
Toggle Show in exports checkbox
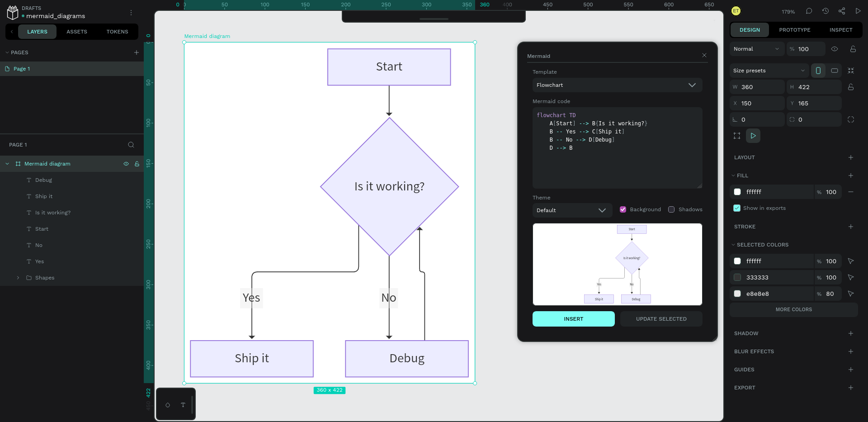point(737,208)
